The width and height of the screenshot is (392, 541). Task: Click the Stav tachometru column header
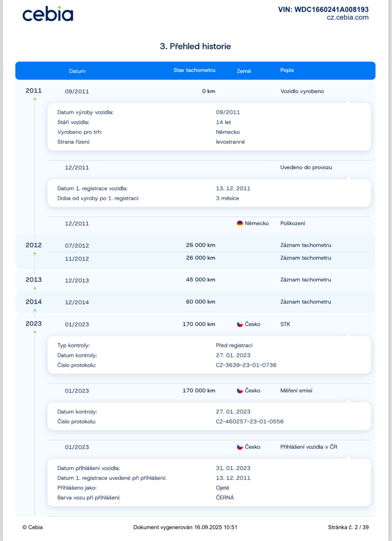coord(194,70)
